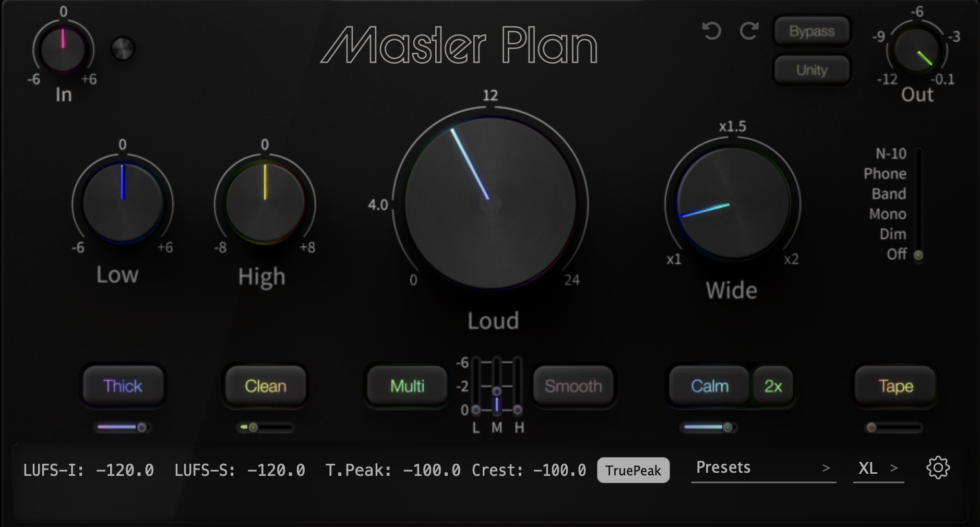Open settings with the gear icon
The image size is (980, 527).
[x=938, y=468]
